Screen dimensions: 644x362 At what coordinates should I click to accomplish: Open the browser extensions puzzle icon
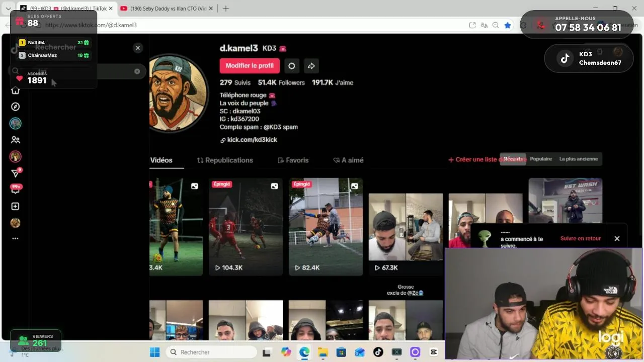point(523,25)
